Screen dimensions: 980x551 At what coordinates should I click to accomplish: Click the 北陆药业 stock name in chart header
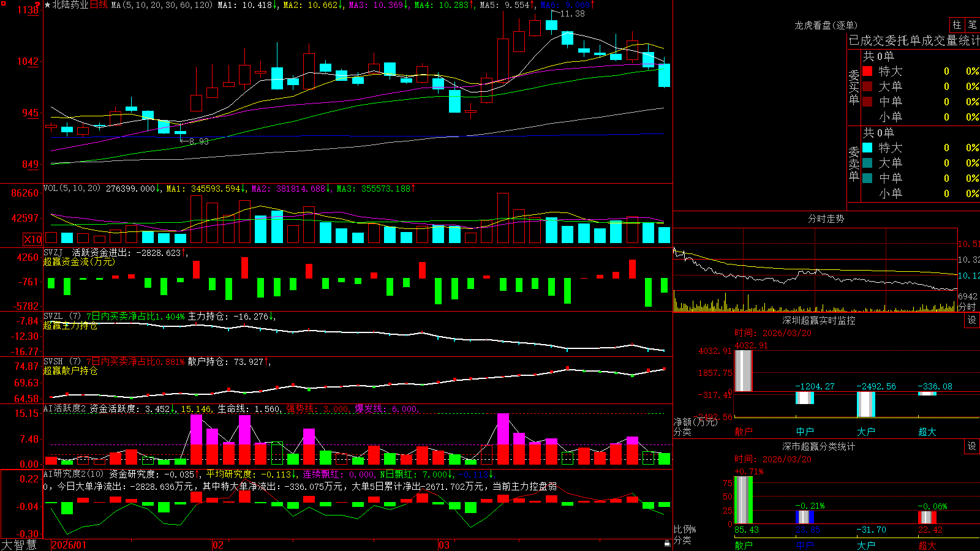(x=70, y=5)
